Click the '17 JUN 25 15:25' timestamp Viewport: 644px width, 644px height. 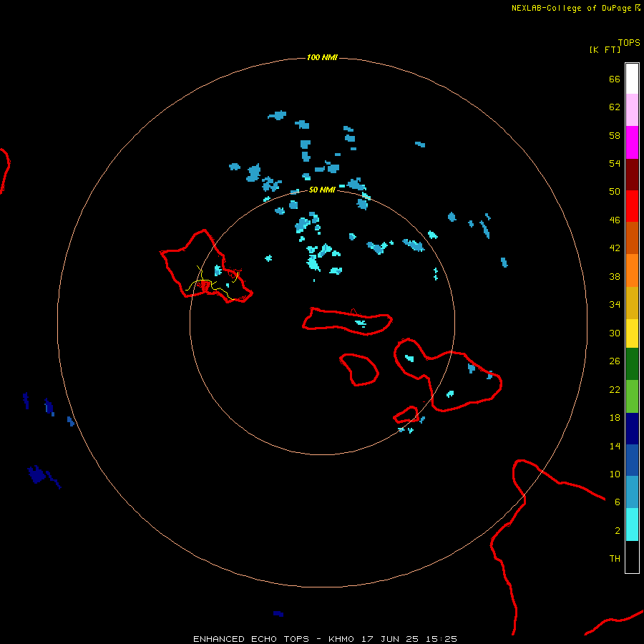point(409,639)
